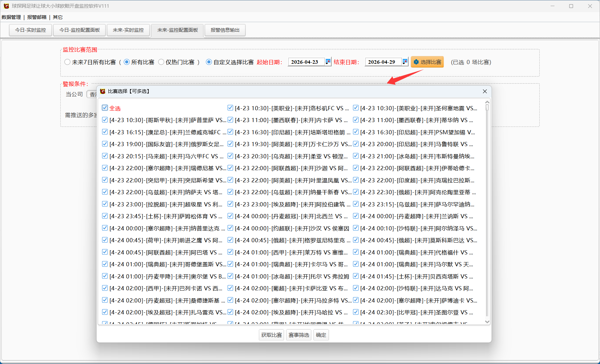600x364 pixels.
Task: Open the start date calendar picker icon
Action: [x=328, y=62]
